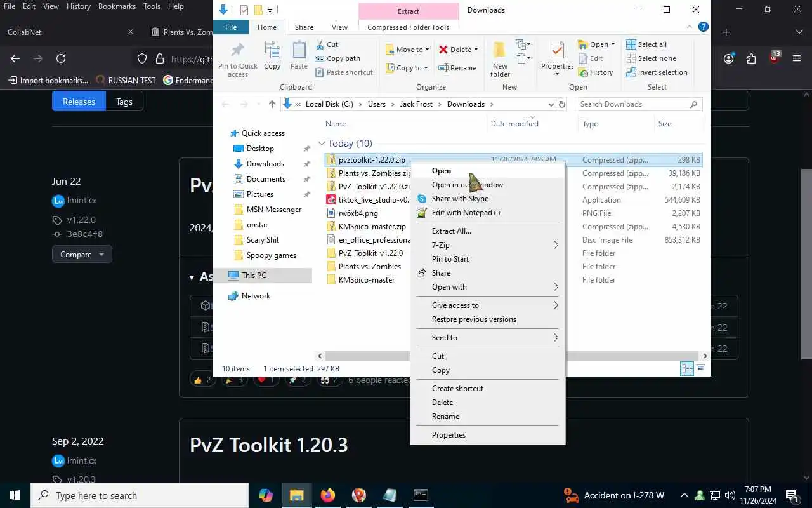Image resolution: width=812 pixels, height=508 pixels.
Task: Switch to details view in status bar
Action: pyautogui.click(x=687, y=369)
